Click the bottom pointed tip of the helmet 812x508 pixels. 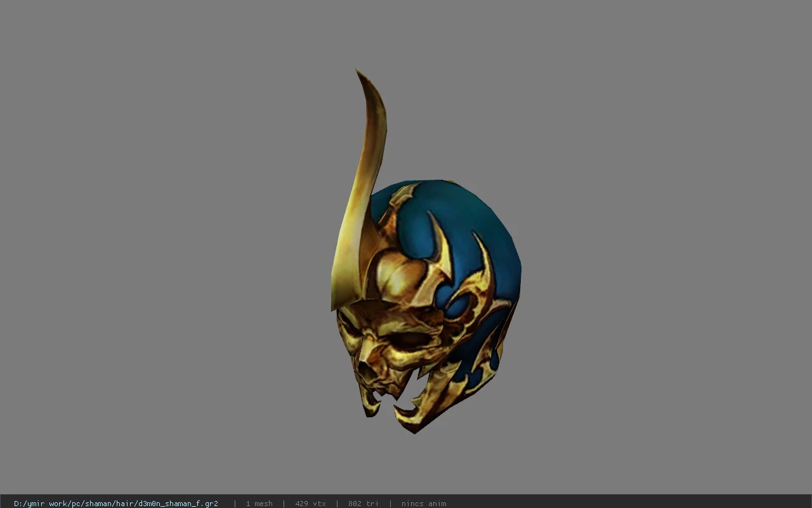tap(414, 429)
